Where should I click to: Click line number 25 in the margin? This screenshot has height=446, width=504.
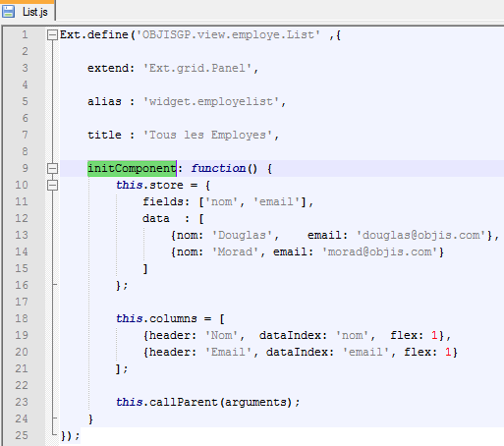(x=22, y=435)
